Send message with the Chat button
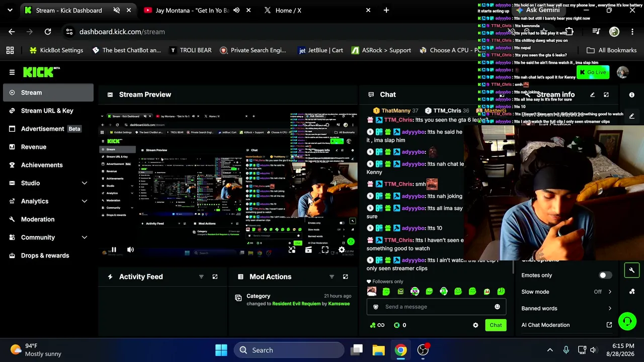This screenshot has width=644, height=362. [496, 325]
